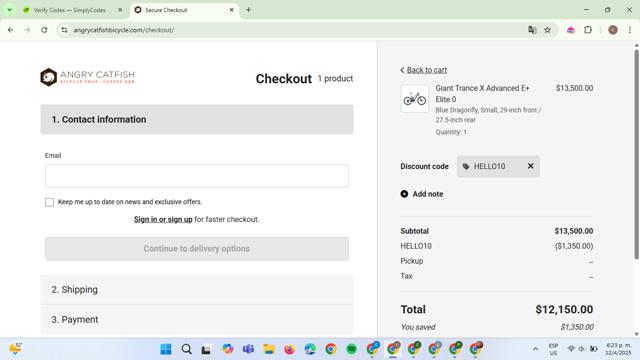Image resolution: width=640 pixels, height=360 pixels.
Task: Open ESP US language switcher
Action: tap(553, 349)
